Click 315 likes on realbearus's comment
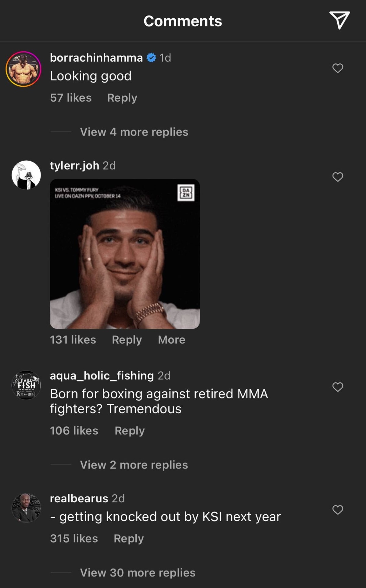 [73, 538]
